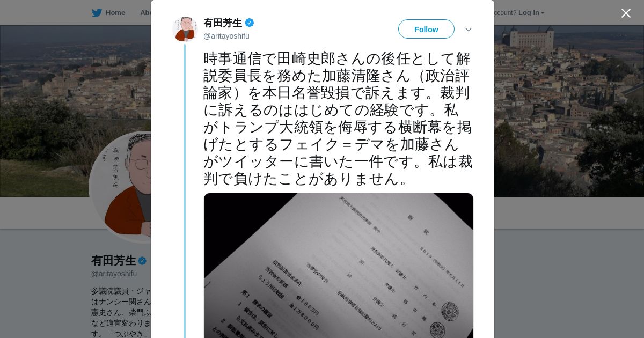
Task: Click the profile bio text
Action: [x=121, y=312]
